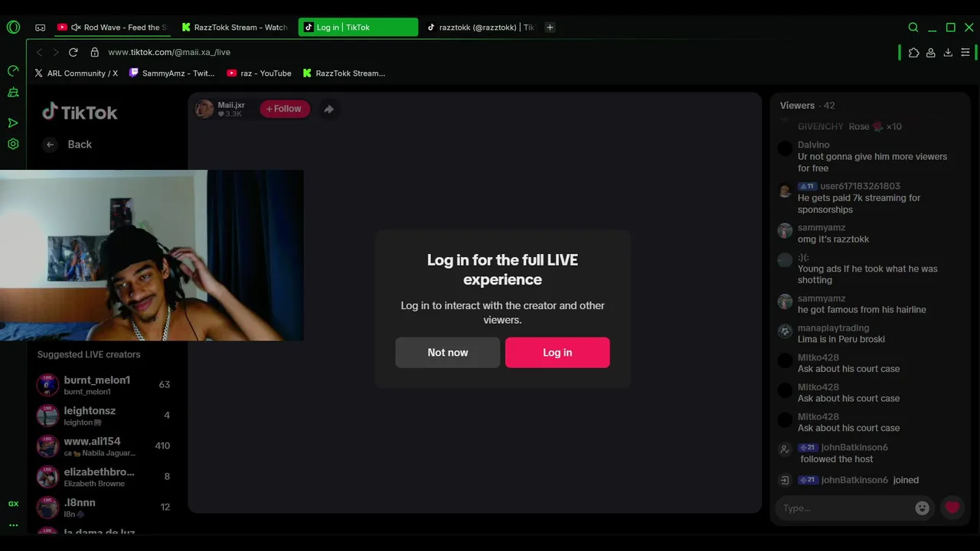Maximize the browser window
980x551 pixels.
(x=950, y=28)
